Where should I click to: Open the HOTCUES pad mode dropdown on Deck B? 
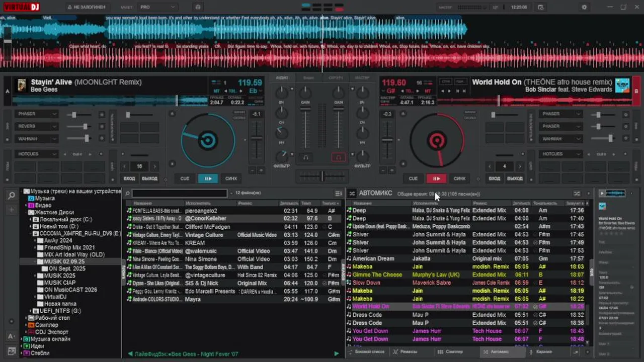(x=560, y=154)
